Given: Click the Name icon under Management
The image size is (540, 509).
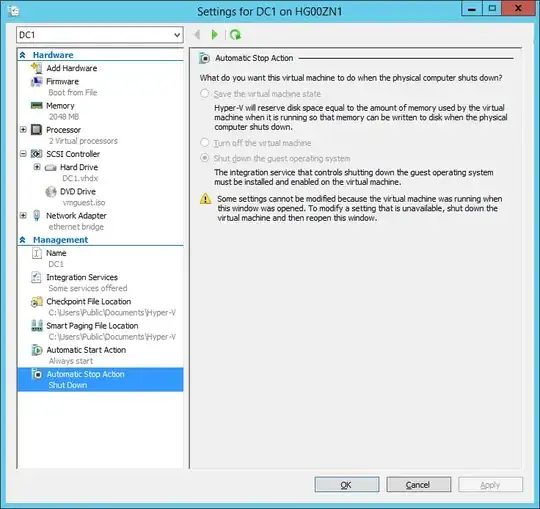Looking at the screenshot, I should point(37,253).
